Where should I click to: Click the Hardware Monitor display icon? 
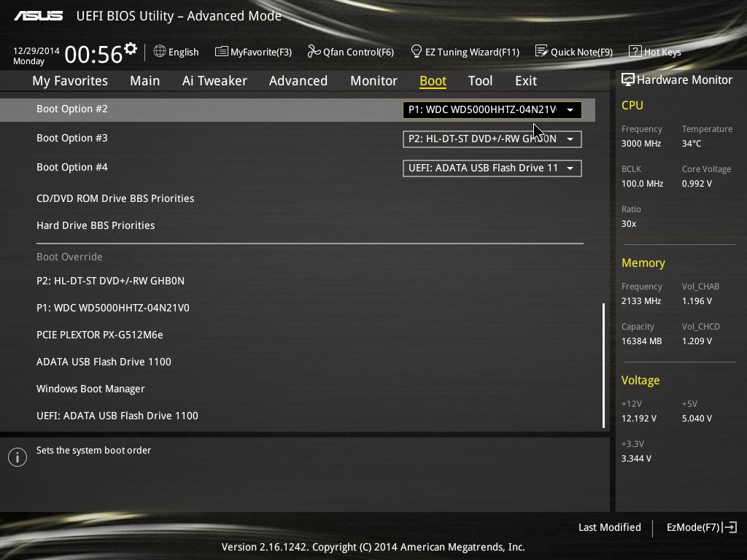[x=628, y=80]
